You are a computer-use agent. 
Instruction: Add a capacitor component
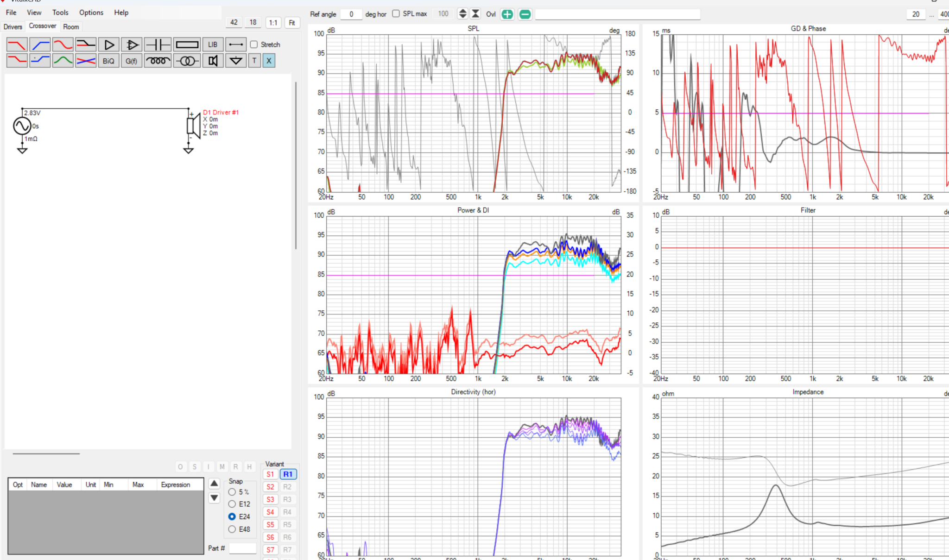(158, 44)
